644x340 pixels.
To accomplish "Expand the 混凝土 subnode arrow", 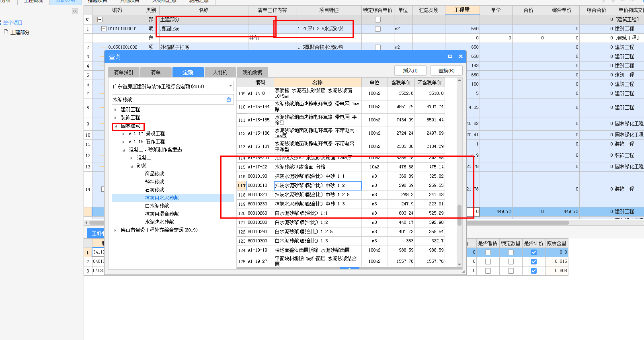I will [131, 158].
